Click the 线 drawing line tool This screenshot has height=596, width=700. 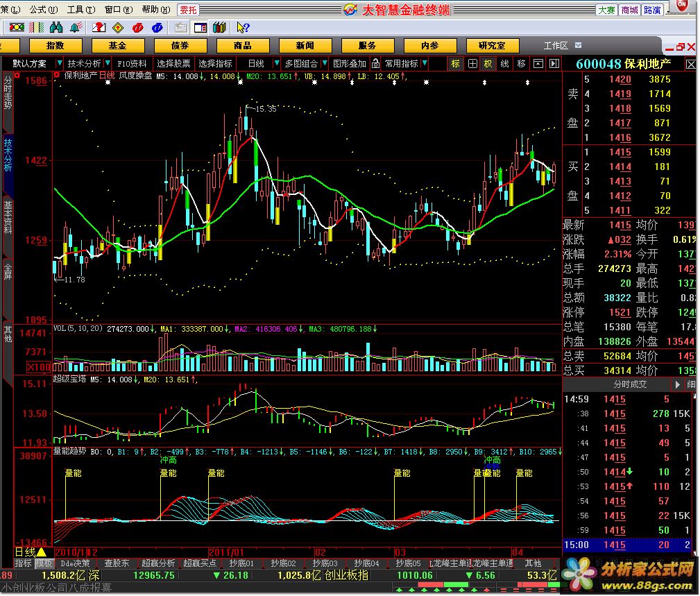pyautogui.click(x=504, y=64)
